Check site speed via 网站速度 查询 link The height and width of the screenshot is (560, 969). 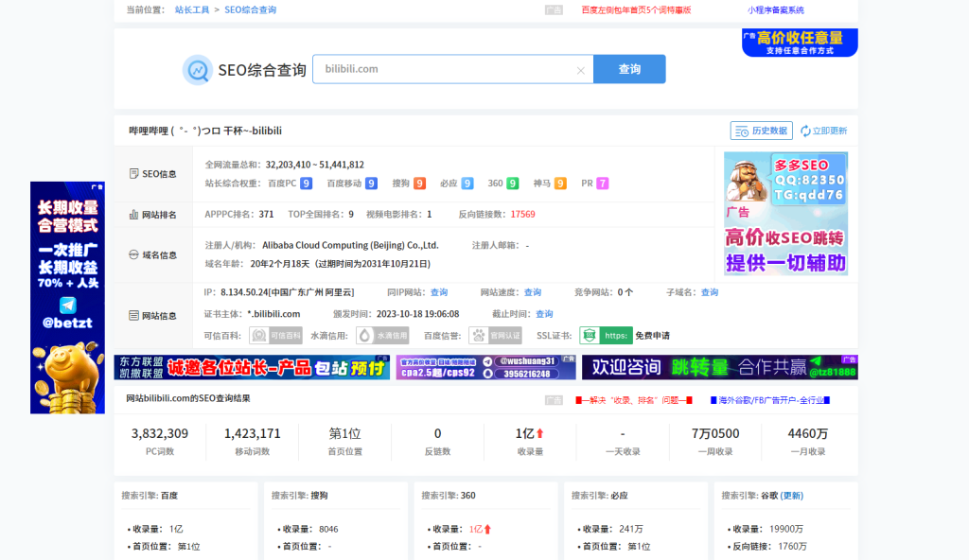(534, 291)
